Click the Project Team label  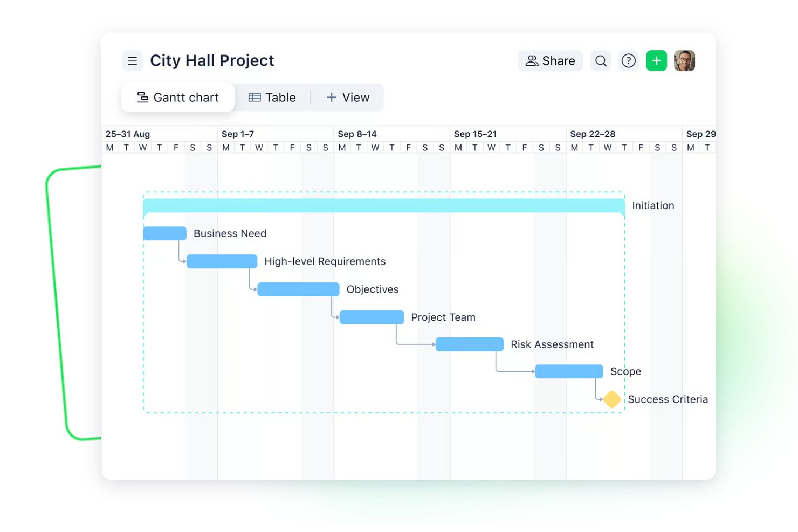pyautogui.click(x=443, y=317)
